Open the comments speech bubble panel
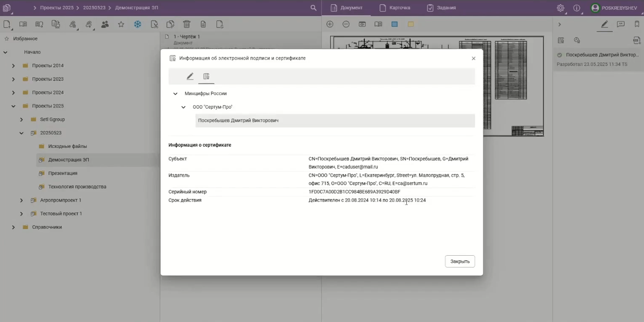 [621, 25]
